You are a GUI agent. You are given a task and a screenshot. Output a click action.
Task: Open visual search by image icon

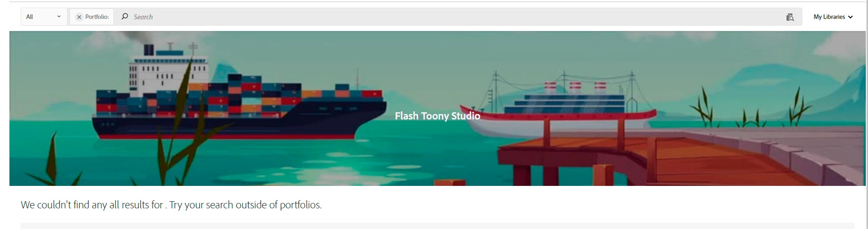coord(790,17)
